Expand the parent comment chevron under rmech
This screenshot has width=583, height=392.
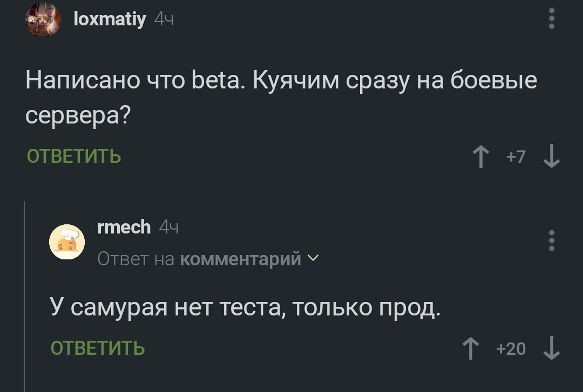[312, 259]
